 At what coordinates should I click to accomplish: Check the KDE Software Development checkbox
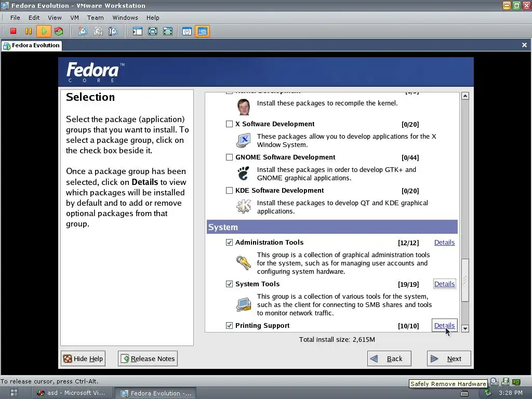coord(229,190)
